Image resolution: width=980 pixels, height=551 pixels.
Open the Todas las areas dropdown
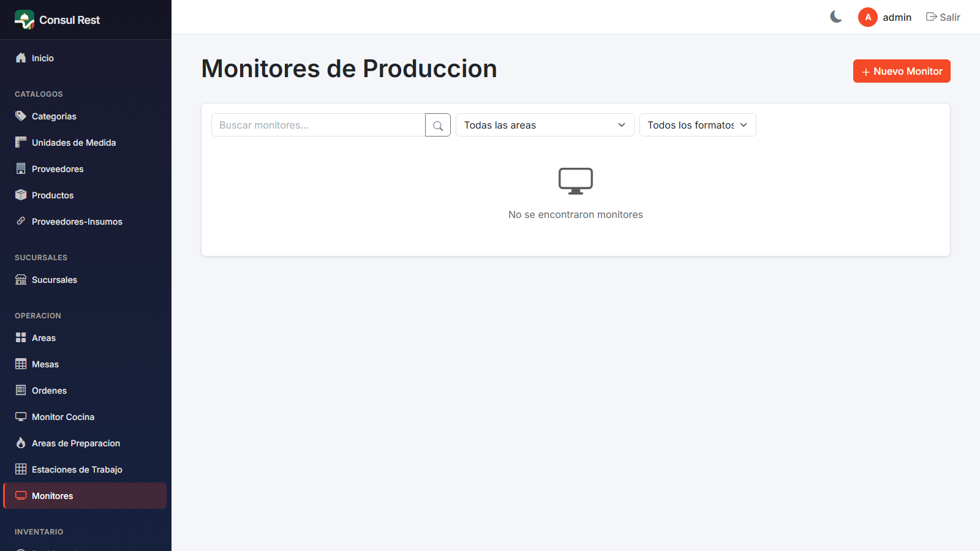coord(545,125)
